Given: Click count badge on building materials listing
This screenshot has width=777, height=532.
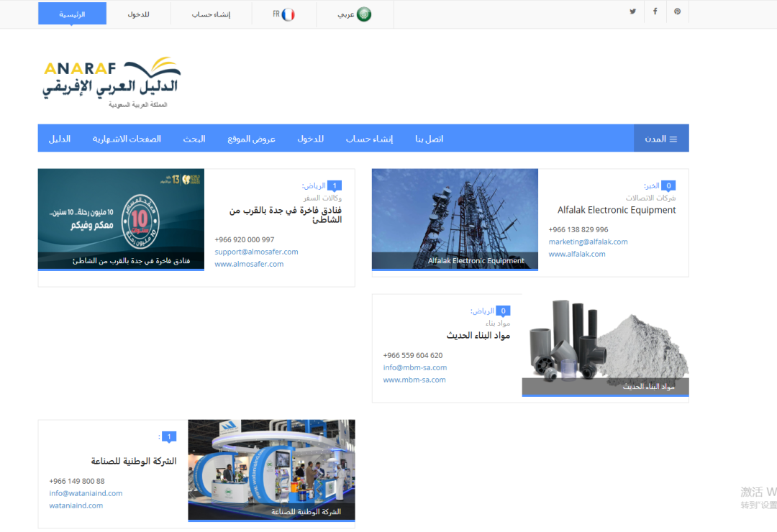Looking at the screenshot, I should (x=503, y=311).
